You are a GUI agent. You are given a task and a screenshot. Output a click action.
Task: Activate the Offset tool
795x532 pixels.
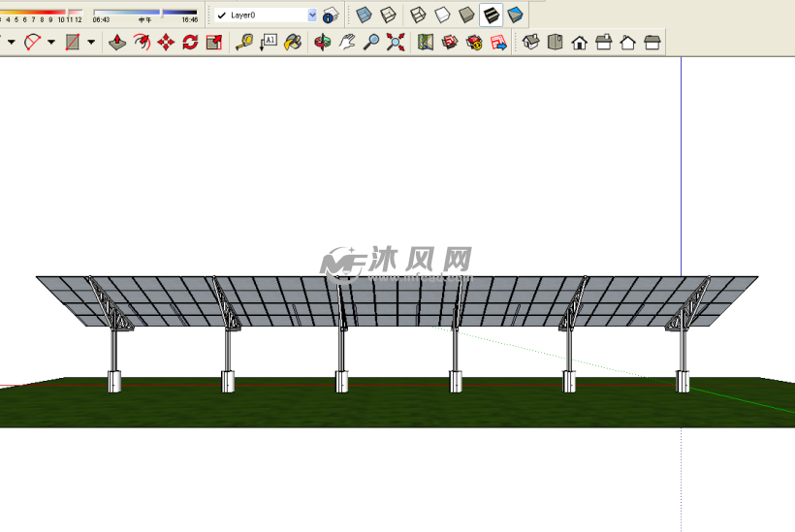click(142, 42)
